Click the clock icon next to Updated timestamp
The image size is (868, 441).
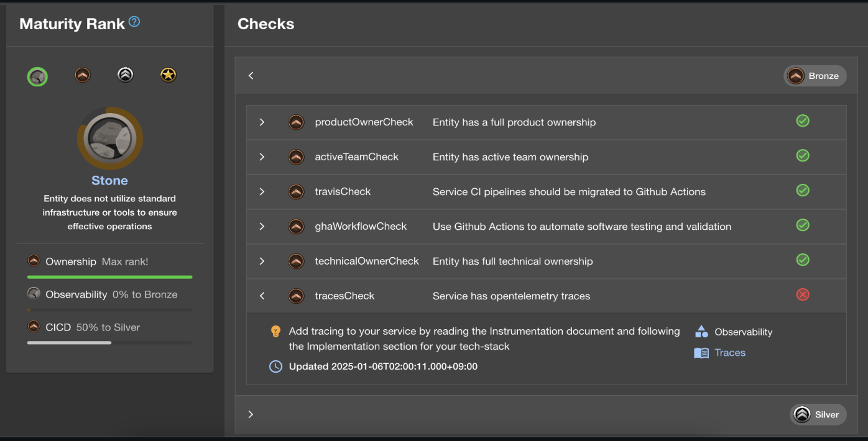click(x=275, y=366)
